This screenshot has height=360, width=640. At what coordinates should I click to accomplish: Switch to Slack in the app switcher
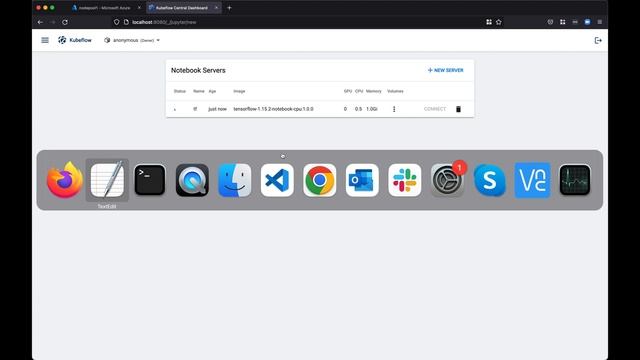[x=404, y=180]
